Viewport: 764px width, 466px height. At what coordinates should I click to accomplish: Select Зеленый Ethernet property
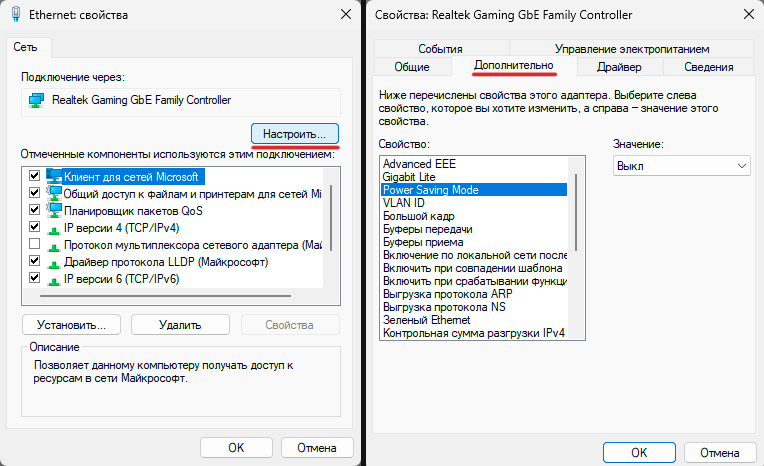click(x=474, y=320)
